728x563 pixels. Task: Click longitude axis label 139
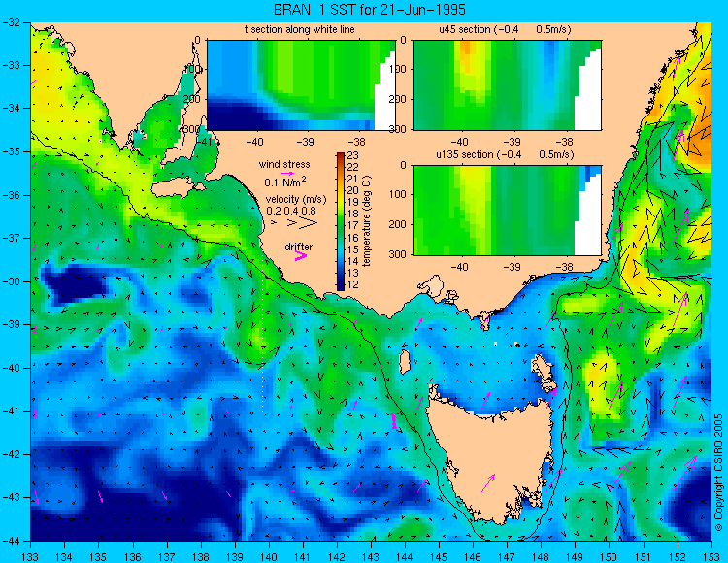[x=235, y=556]
